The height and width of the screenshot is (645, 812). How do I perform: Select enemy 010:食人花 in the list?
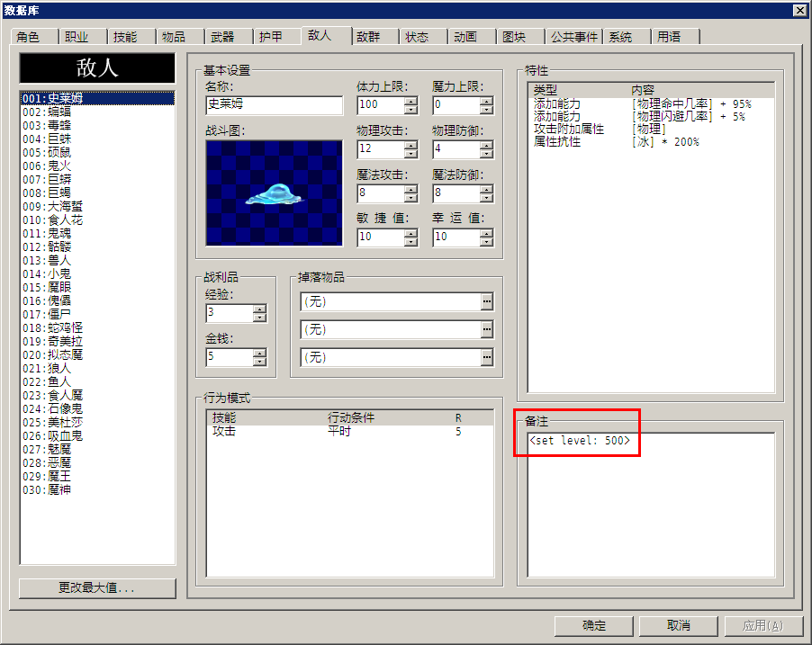pos(97,220)
